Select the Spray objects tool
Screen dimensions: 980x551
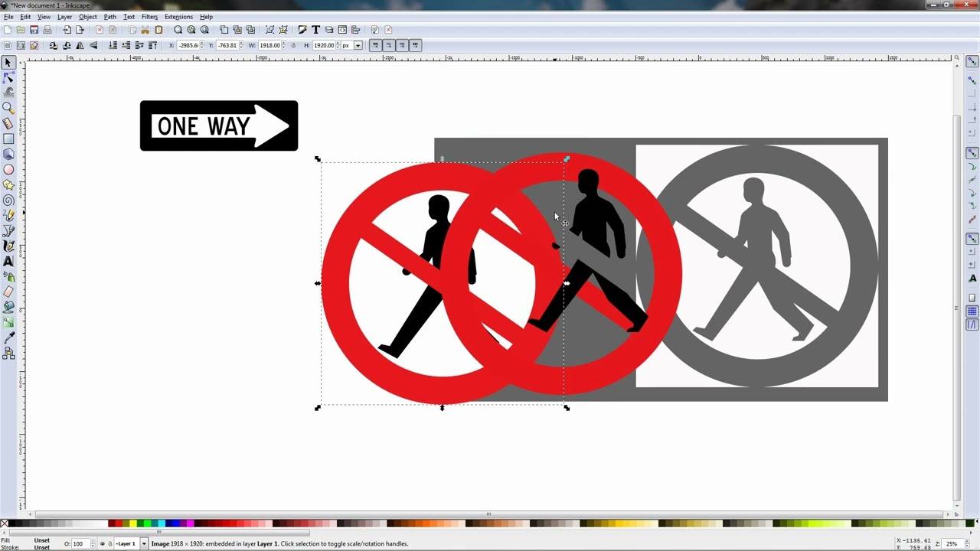tap(8, 276)
